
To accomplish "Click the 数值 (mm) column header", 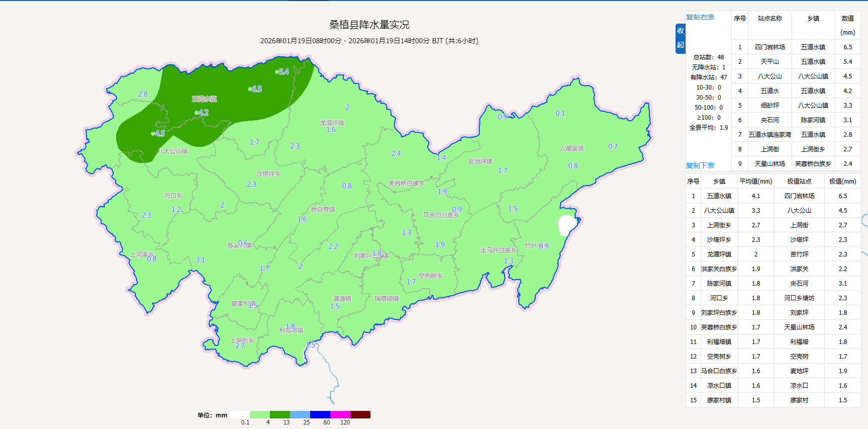I will (847, 25).
